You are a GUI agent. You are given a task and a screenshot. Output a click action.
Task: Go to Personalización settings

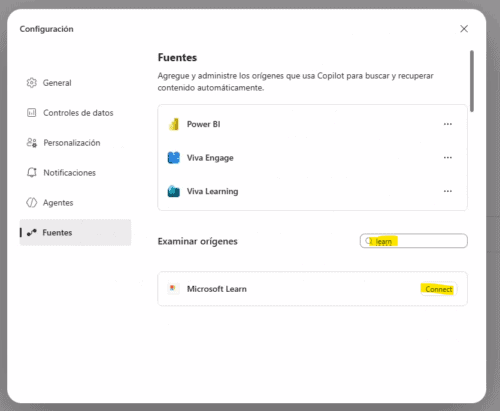pos(75,143)
